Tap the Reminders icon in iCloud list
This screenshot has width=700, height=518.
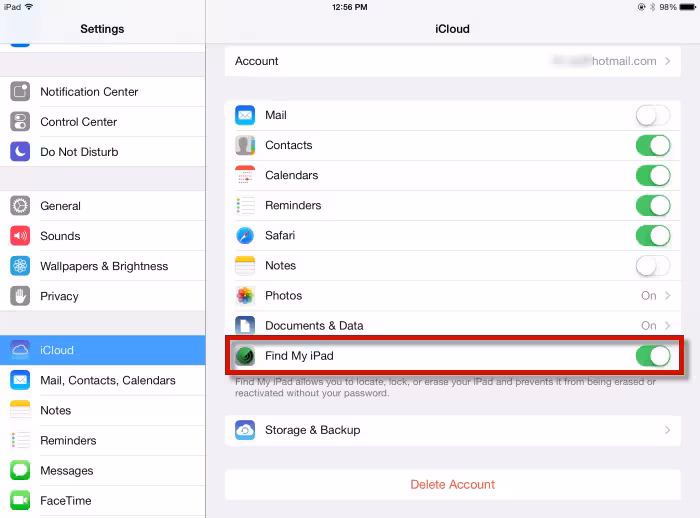pos(245,205)
